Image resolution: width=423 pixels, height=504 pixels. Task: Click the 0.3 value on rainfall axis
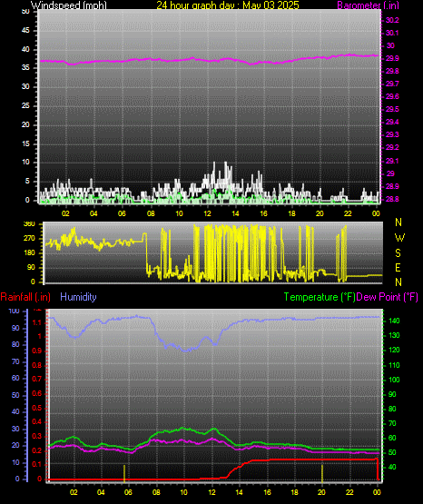coord(37,437)
